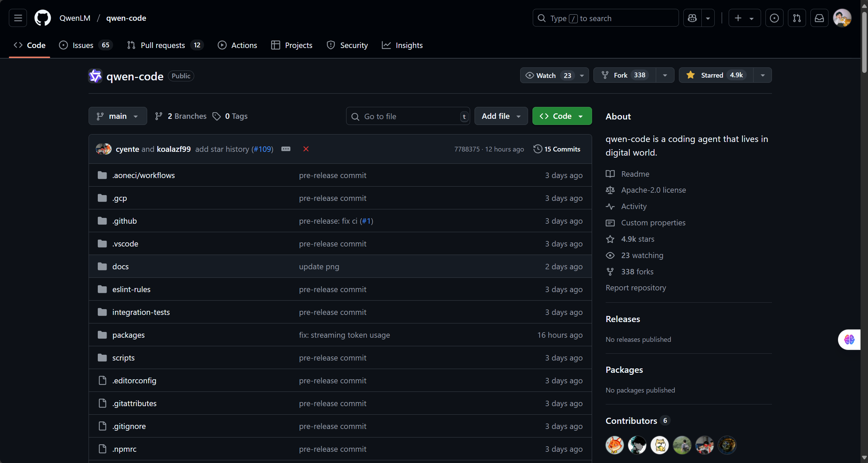The image size is (868, 463).
Task: Expand the green Code dropdown
Action: coord(562,116)
